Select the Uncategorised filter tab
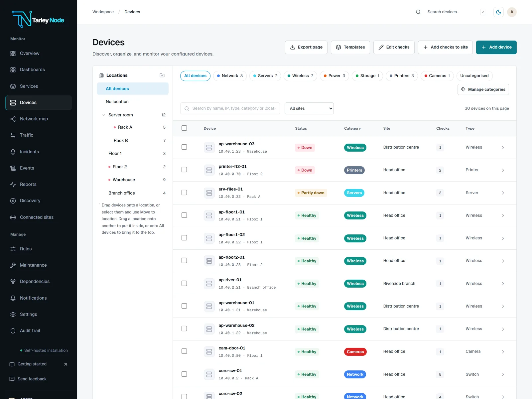This screenshot has height=399, width=532. tap(474, 76)
